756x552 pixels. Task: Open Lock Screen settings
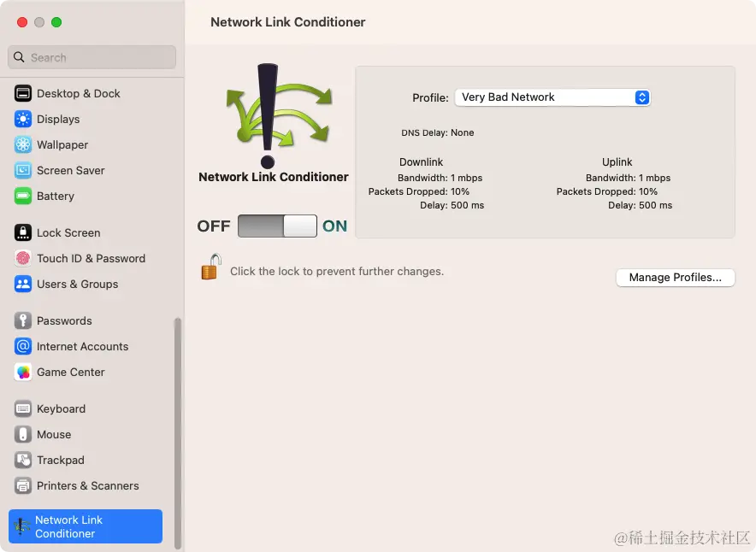click(86, 232)
